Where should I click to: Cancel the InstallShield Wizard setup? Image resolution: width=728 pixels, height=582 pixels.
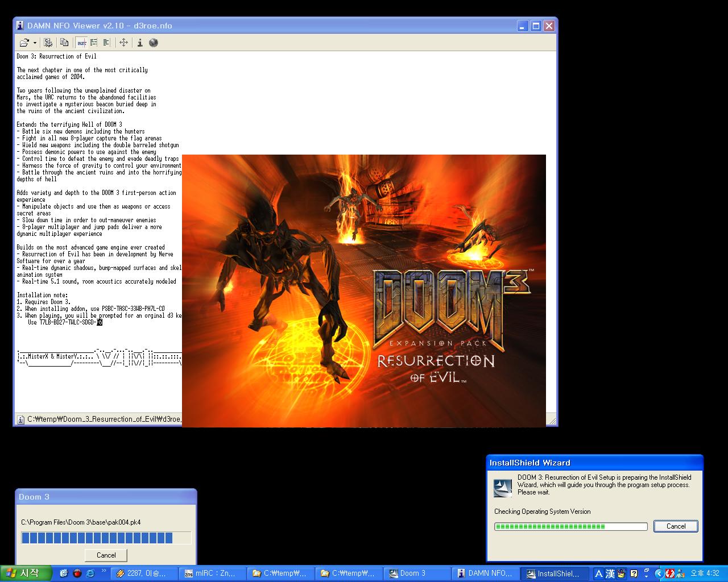pyautogui.click(x=676, y=526)
